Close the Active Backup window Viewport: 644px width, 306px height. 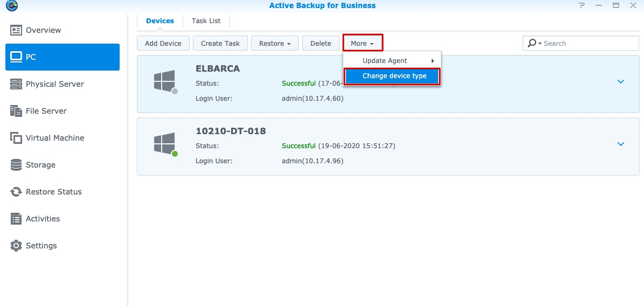click(633, 5)
